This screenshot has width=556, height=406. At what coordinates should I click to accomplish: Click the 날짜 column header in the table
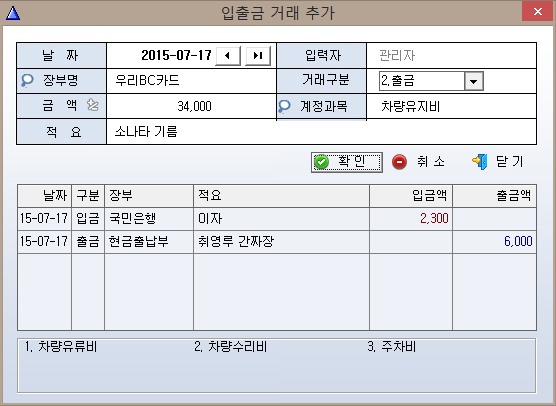tap(45, 196)
